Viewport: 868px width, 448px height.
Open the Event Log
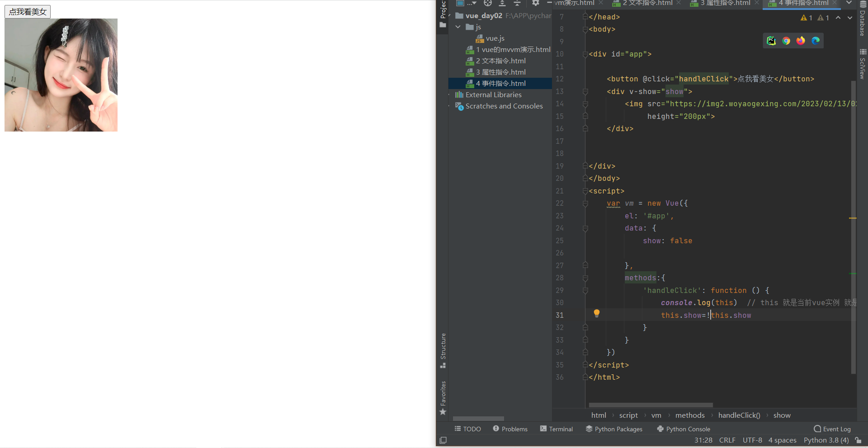(x=832, y=429)
